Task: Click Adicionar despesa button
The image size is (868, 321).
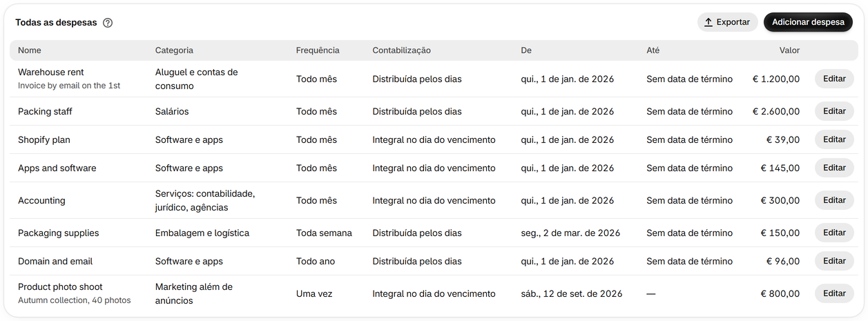Action: [x=808, y=22]
